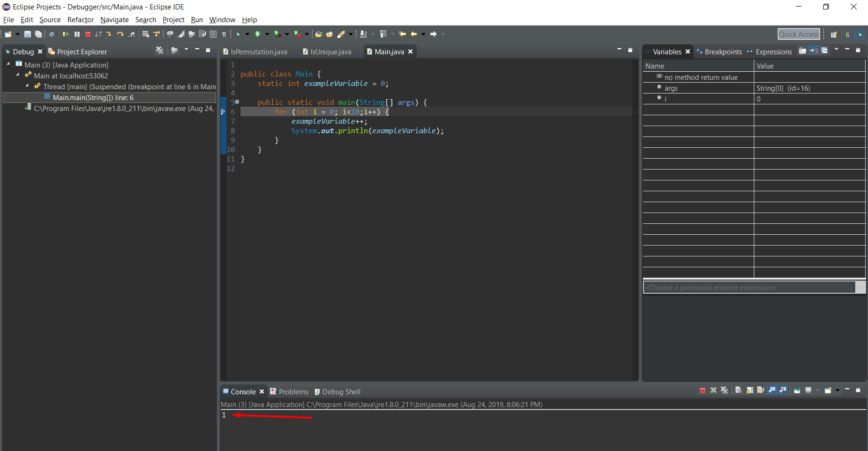868x451 pixels.
Task: Switch to the Debug perspective
Action: pos(860,34)
